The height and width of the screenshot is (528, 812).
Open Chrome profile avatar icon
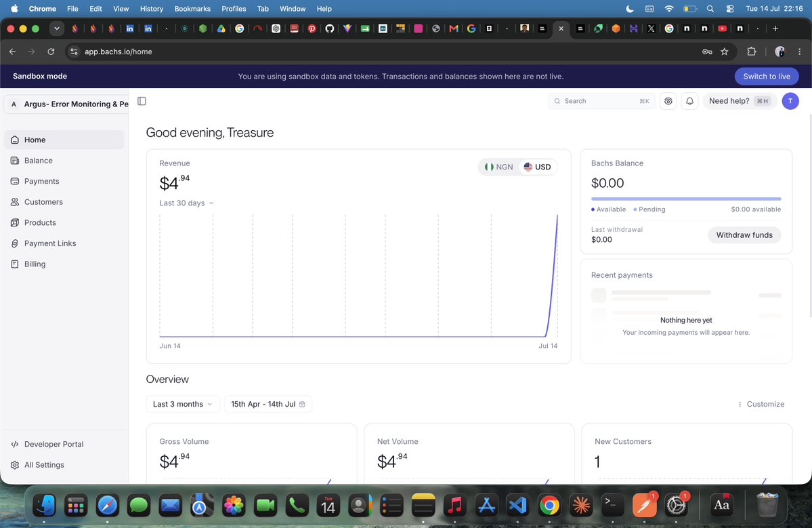click(779, 52)
